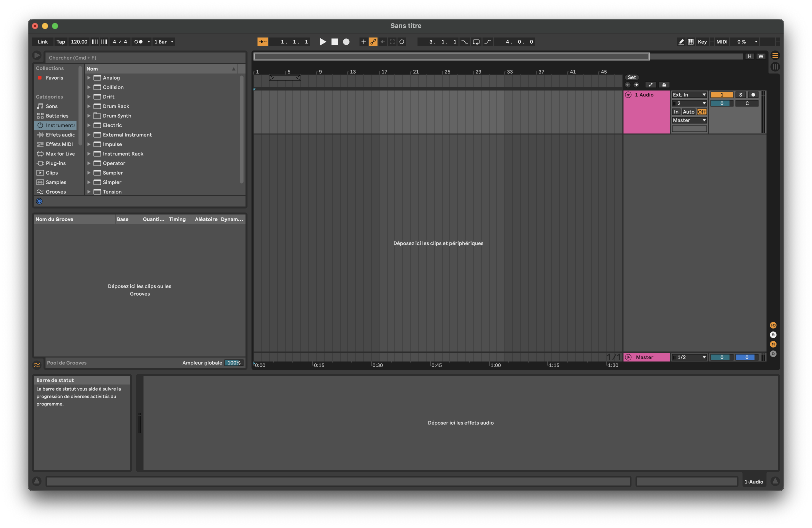This screenshot has height=528, width=812.
Task: Toggle track activator 1 on Audio track
Action: (721, 95)
